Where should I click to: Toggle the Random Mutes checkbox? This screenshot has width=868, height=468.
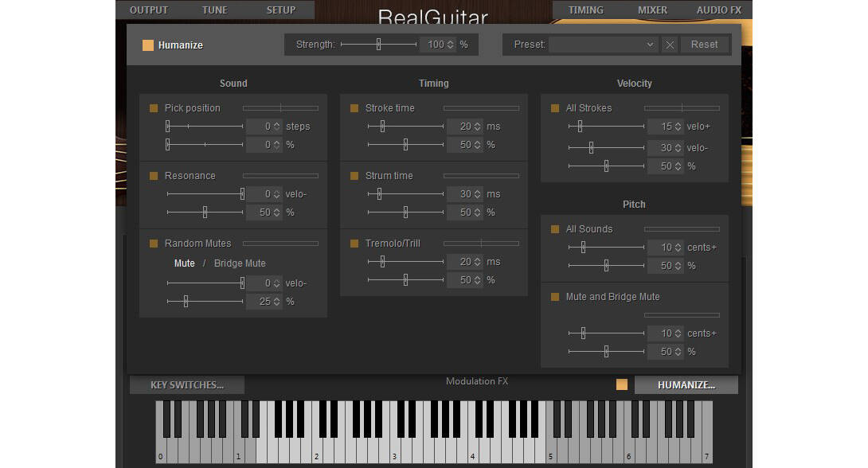(x=154, y=244)
